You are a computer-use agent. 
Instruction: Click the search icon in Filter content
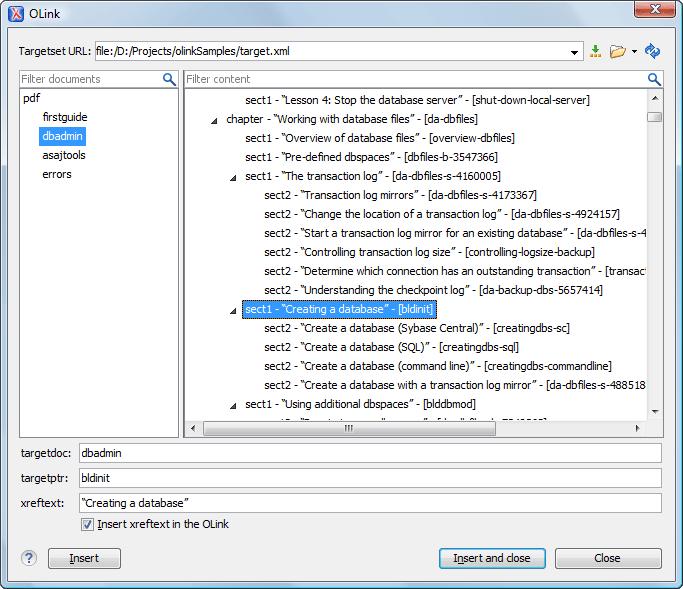[x=654, y=79]
